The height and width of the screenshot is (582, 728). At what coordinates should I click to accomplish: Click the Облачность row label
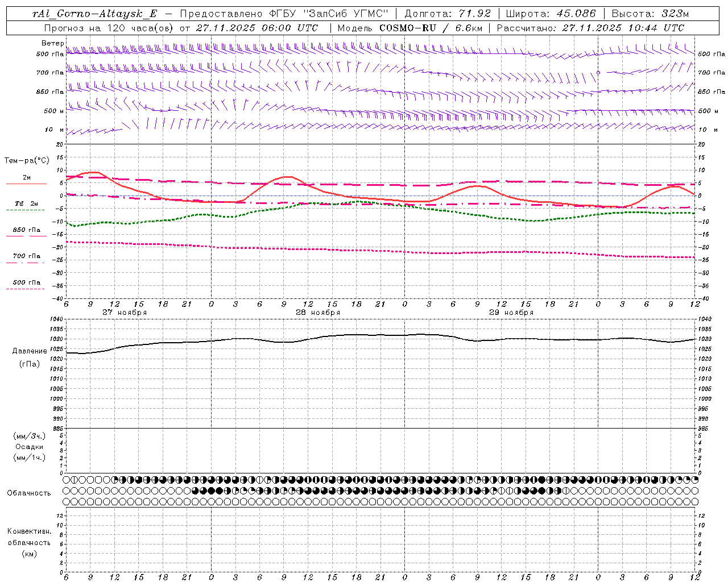coord(29,493)
